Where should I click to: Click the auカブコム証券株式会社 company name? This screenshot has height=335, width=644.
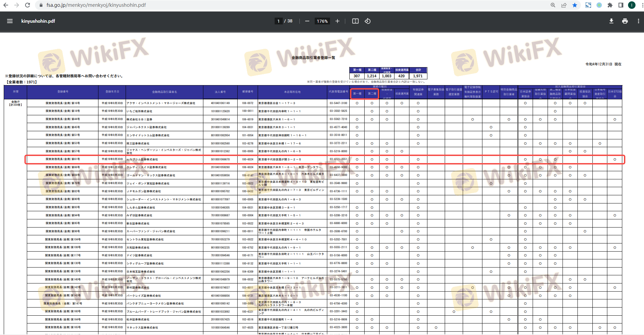click(x=142, y=159)
